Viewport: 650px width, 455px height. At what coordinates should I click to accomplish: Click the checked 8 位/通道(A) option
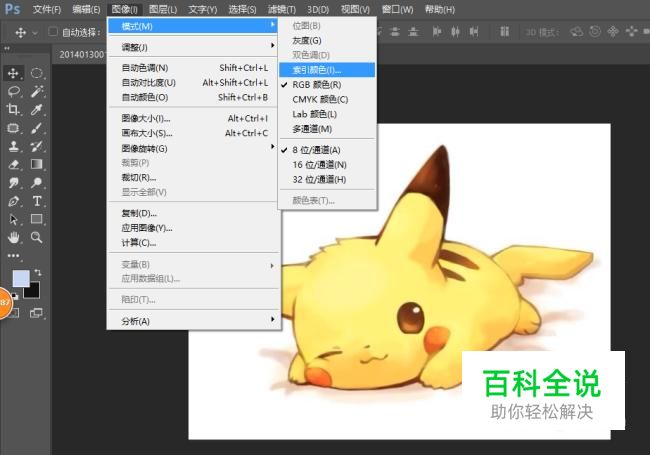click(x=316, y=150)
